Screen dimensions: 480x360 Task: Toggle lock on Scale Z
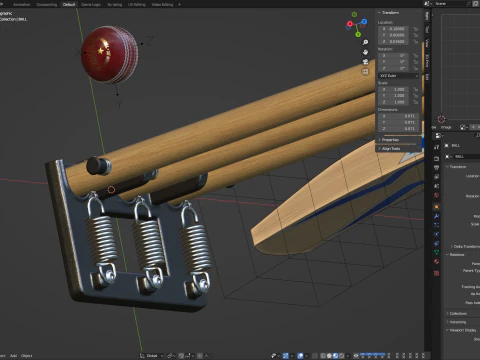pos(416,102)
